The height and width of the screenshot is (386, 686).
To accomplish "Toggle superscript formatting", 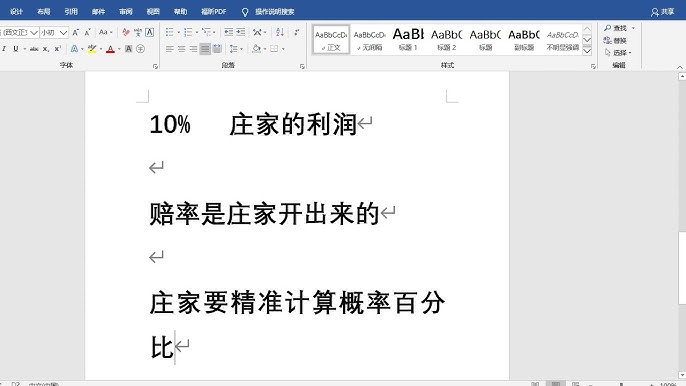I will tap(58, 49).
